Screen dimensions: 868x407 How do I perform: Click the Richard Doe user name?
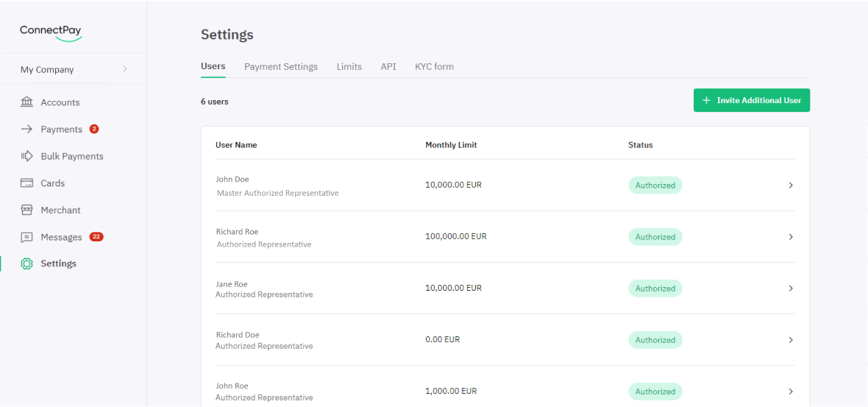(x=238, y=335)
